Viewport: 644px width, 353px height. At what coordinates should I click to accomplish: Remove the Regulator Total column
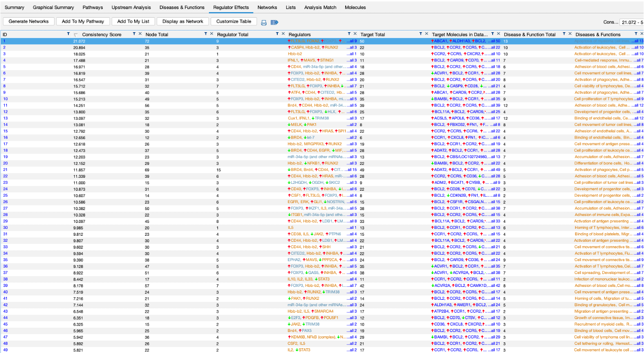tap(283, 34)
